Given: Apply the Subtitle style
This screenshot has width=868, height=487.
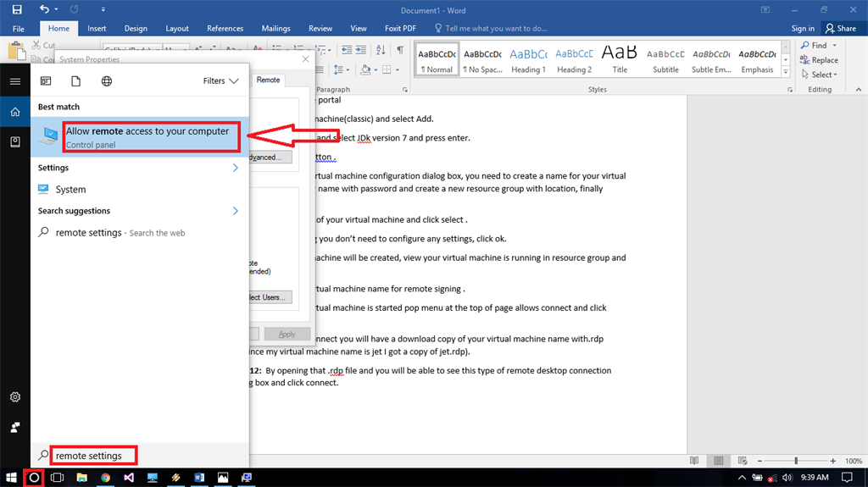Looking at the screenshot, I should 665,59.
